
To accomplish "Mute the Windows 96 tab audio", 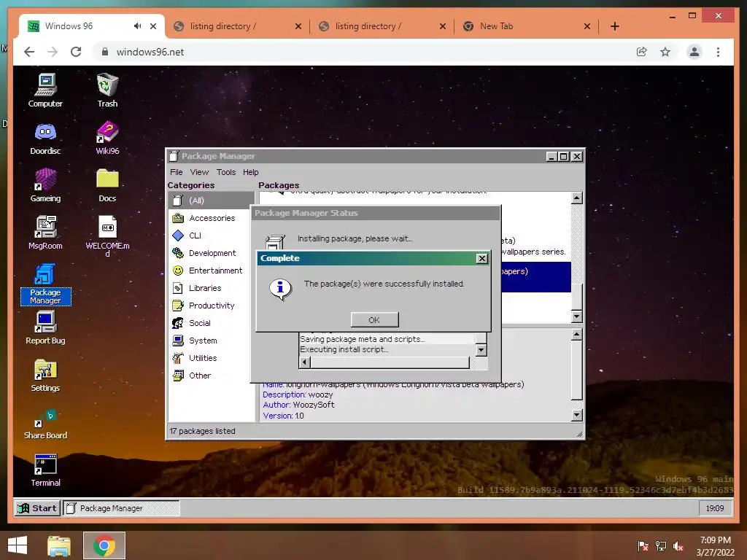I will pyautogui.click(x=137, y=26).
